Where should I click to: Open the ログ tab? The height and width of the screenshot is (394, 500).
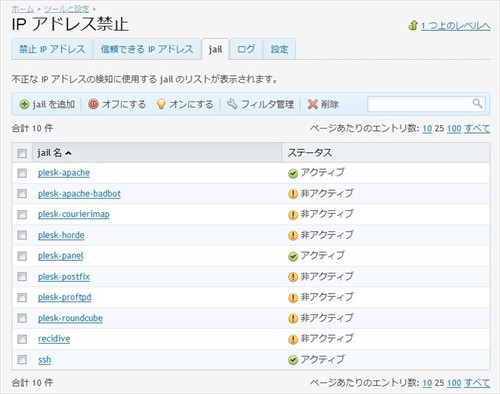[246, 49]
